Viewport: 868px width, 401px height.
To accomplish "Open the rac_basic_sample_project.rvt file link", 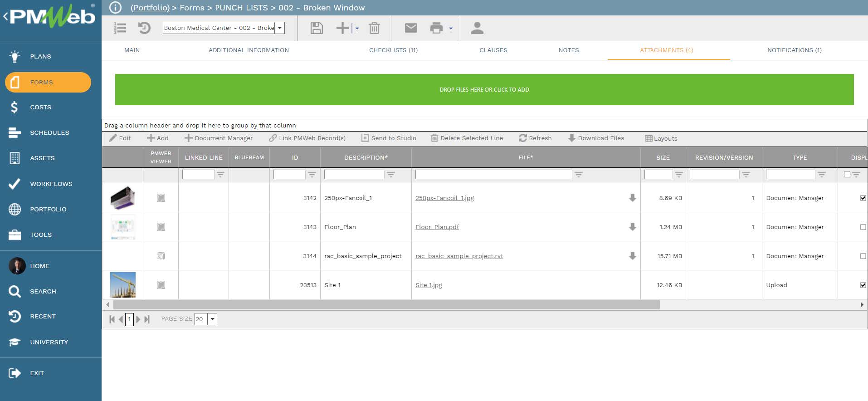I will tap(459, 256).
